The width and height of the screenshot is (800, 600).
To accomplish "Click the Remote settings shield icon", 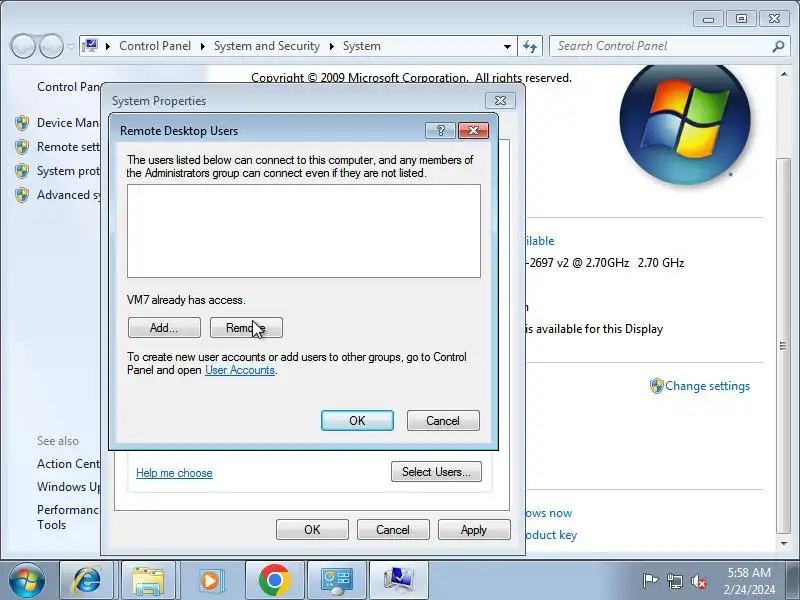I will pos(22,147).
